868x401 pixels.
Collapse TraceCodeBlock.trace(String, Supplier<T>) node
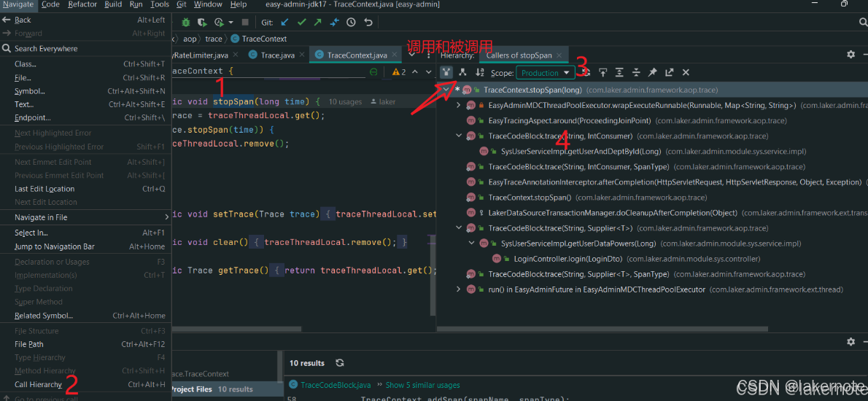(458, 228)
